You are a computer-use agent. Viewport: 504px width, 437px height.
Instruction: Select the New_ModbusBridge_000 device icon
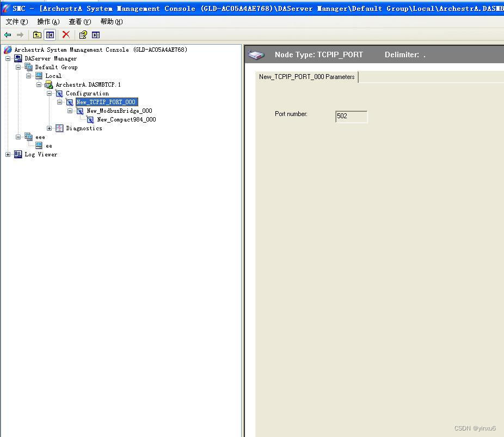click(80, 111)
